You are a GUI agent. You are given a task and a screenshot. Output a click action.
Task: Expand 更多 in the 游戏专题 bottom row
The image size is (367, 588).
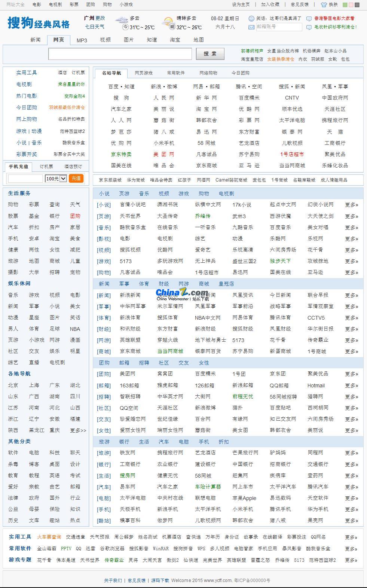(x=351, y=560)
